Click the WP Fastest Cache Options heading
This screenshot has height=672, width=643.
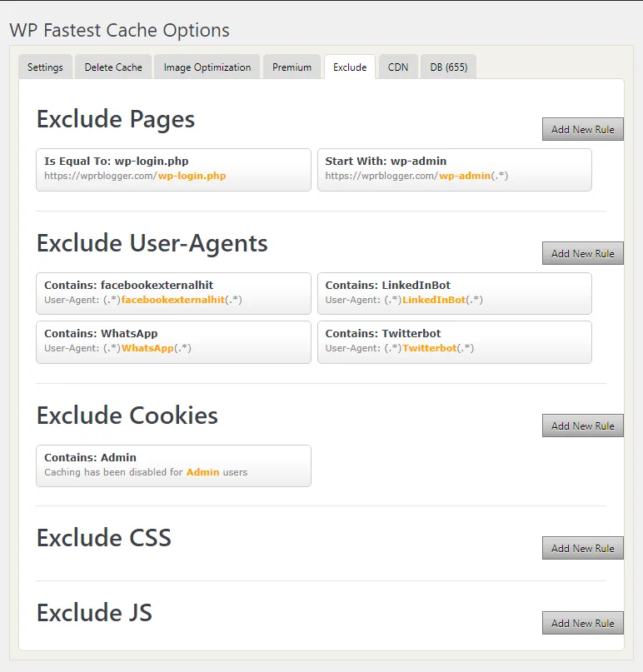click(x=119, y=30)
